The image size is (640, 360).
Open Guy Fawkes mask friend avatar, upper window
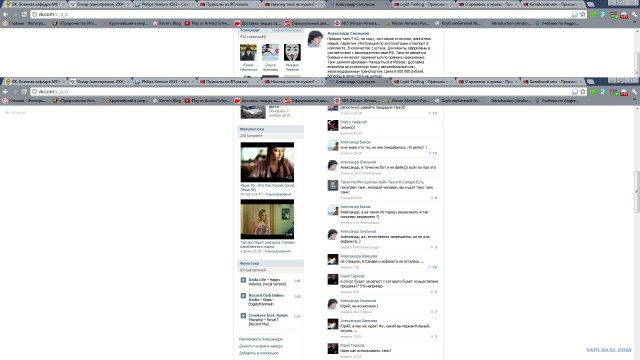coord(292,53)
